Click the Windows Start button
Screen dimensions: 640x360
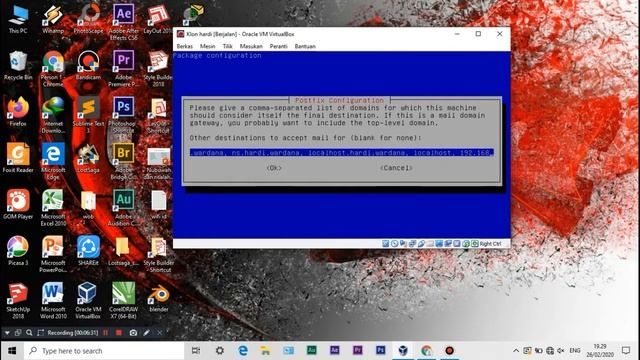pos(12,351)
